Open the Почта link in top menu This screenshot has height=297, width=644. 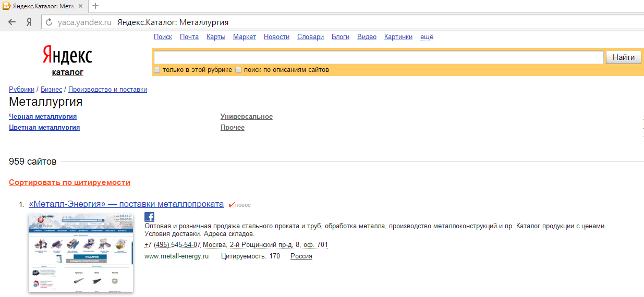pyautogui.click(x=189, y=37)
